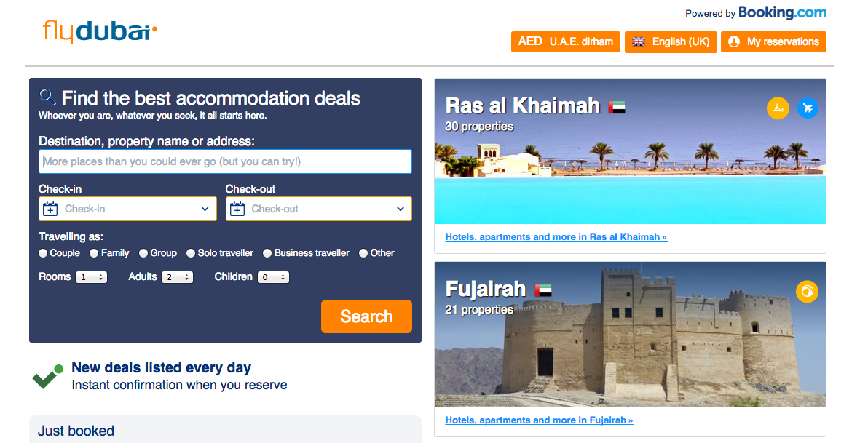The height and width of the screenshot is (443, 868).
Task: Click the flydubai logo
Action: [100, 31]
